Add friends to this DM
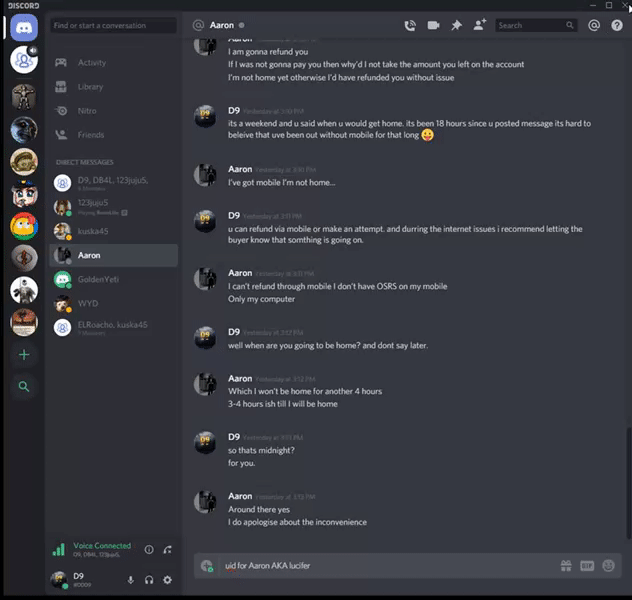Viewport: 632px width, 600px height. coord(480,25)
